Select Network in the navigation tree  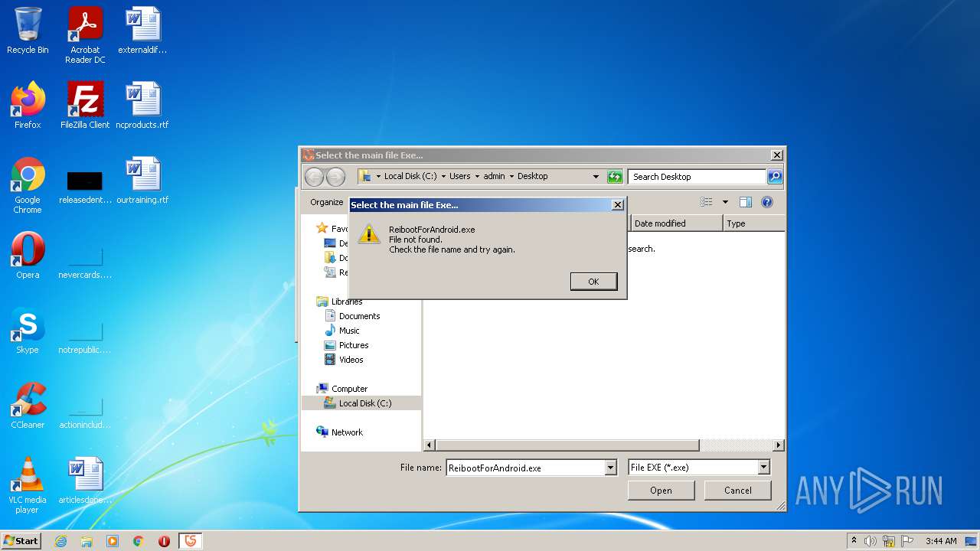[347, 432]
